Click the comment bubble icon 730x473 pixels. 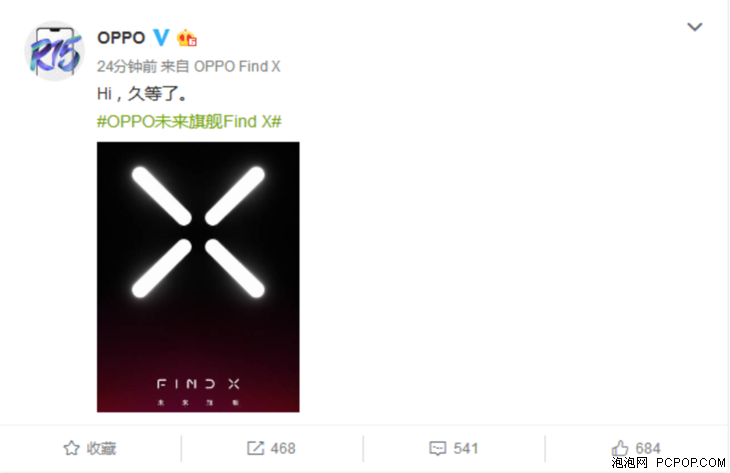click(x=438, y=448)
